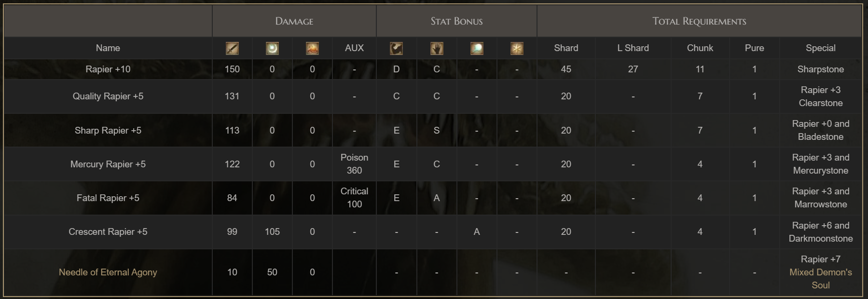Open the Mixed Demon's Soul link
The image size is (868, 299).
(821, 279)
